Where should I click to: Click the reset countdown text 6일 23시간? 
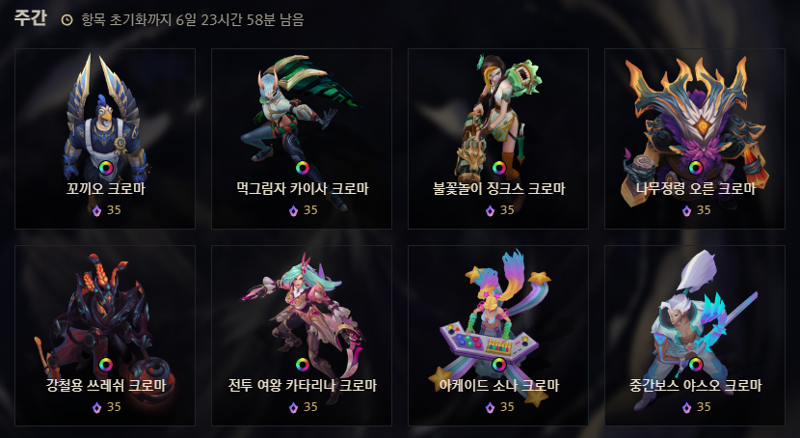pos(210,20)
